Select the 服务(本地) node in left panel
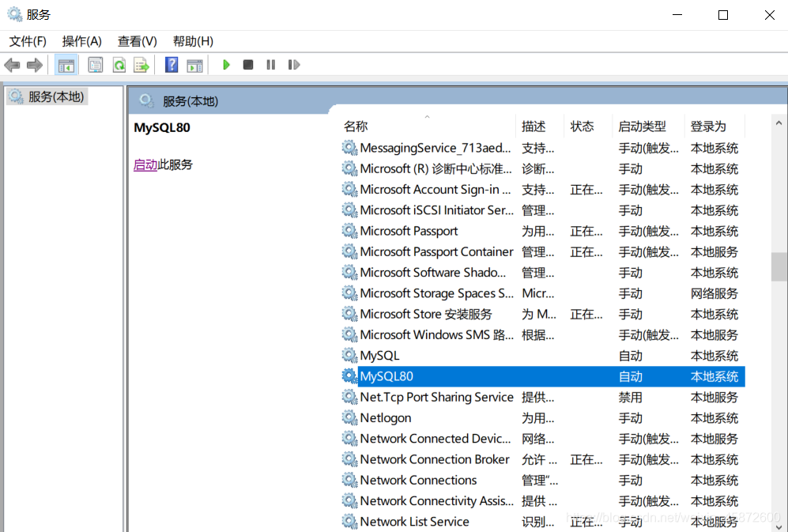The height and width of the screenshot is (532, 788). point(47,96)
